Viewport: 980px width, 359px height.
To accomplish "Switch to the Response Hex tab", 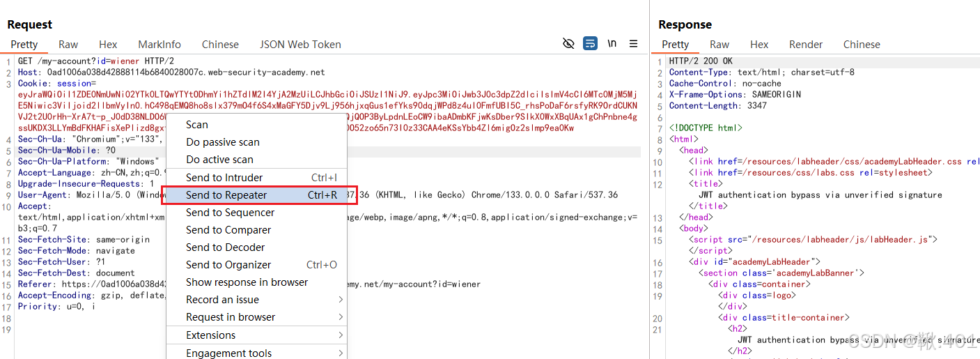I will (x=759, y=44).
